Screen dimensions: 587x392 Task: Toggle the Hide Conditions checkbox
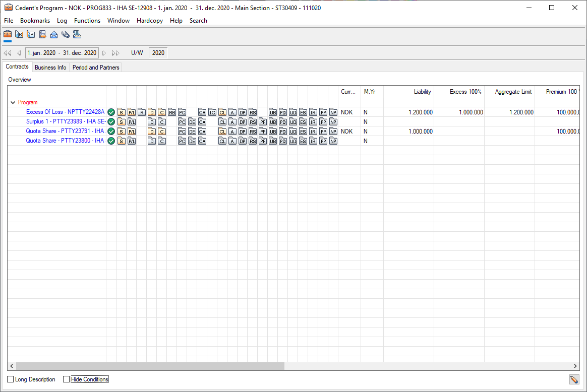[66, 379]
